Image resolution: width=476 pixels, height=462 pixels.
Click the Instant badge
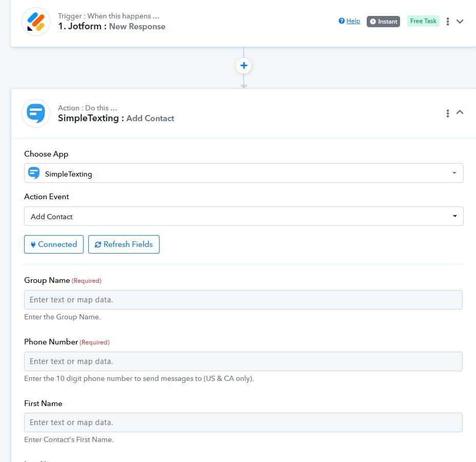coord(383,22)
